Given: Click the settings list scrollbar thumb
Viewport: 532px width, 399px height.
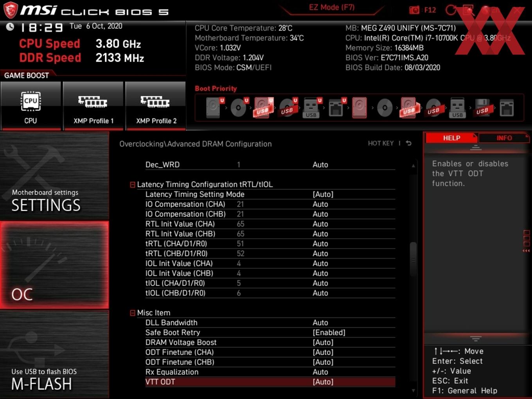Looking at the screenshot, I should coord(413,259).
